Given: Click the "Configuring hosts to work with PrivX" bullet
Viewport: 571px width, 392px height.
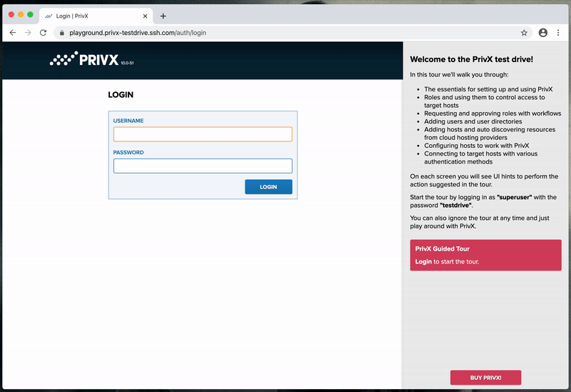Looking at the screenshot, I should 477,146.
